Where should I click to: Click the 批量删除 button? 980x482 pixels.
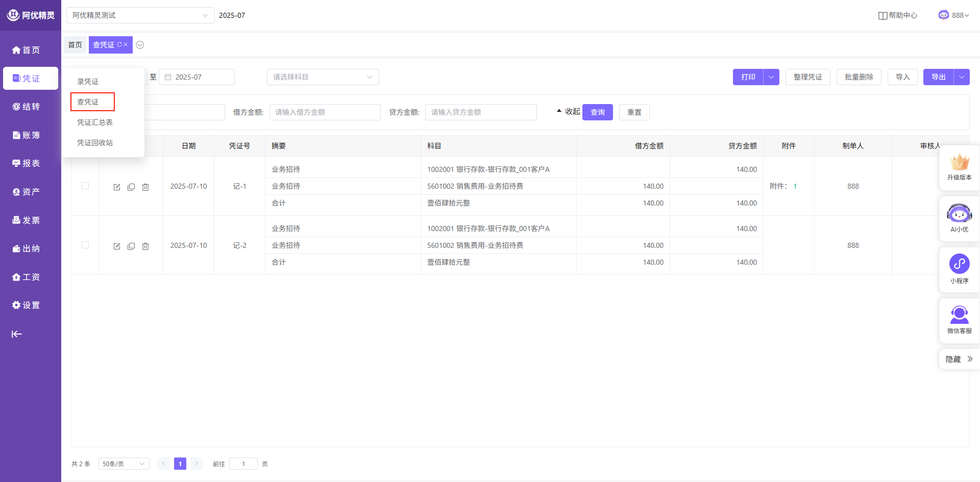click(859, 77)
